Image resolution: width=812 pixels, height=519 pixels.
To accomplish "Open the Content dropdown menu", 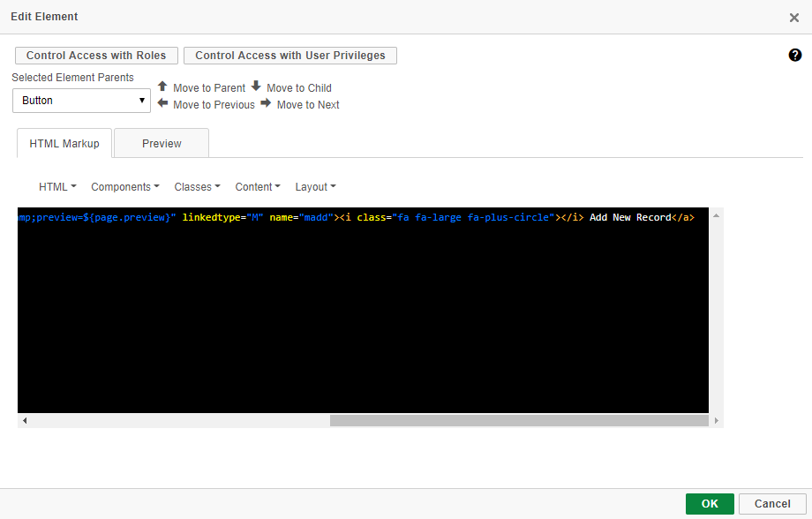I will point(257,187).
